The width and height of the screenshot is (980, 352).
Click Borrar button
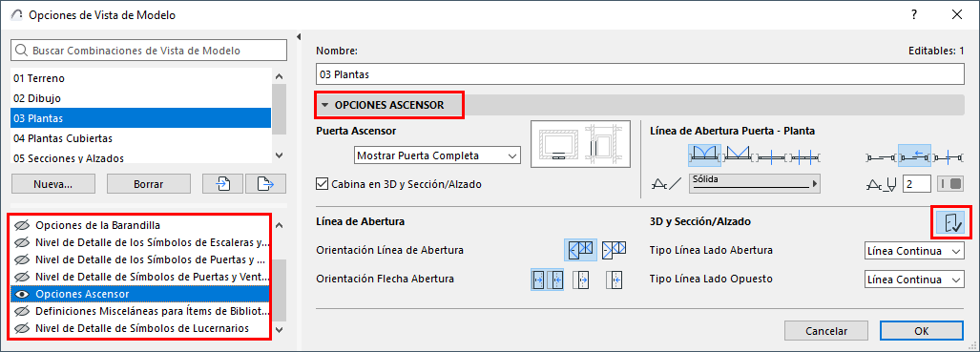[x=149, y=184]
